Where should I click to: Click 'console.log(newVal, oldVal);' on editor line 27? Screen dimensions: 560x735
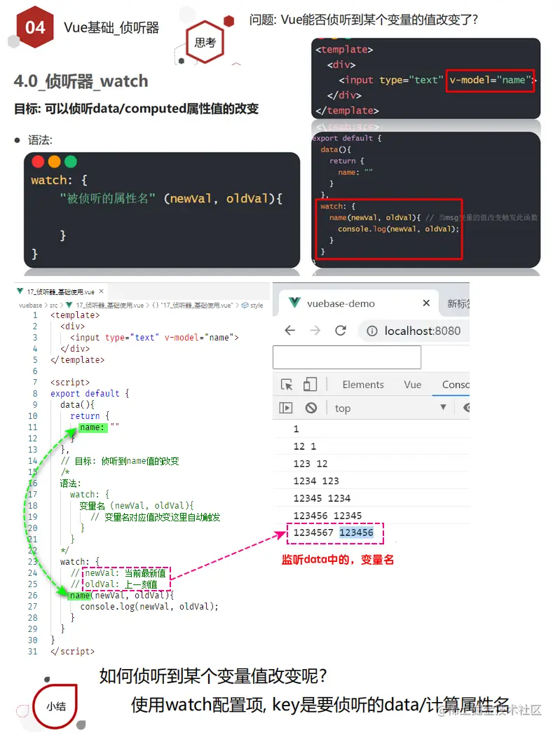click(x=149, y=607)
